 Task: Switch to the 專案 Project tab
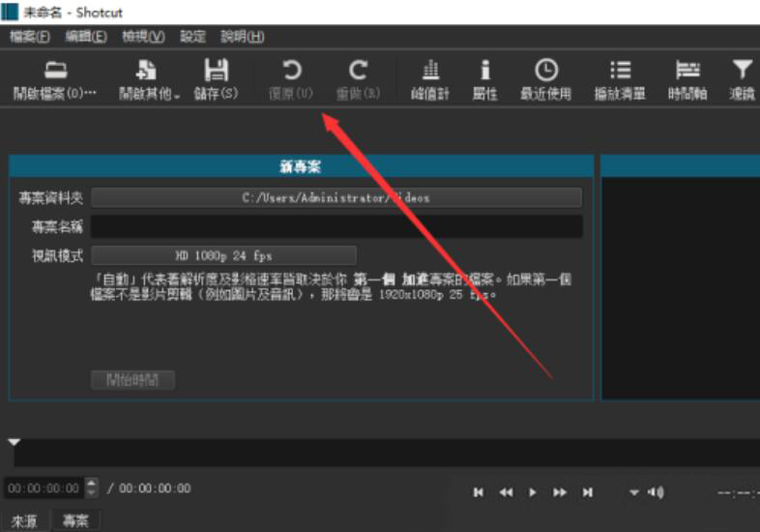click(75, 520)
